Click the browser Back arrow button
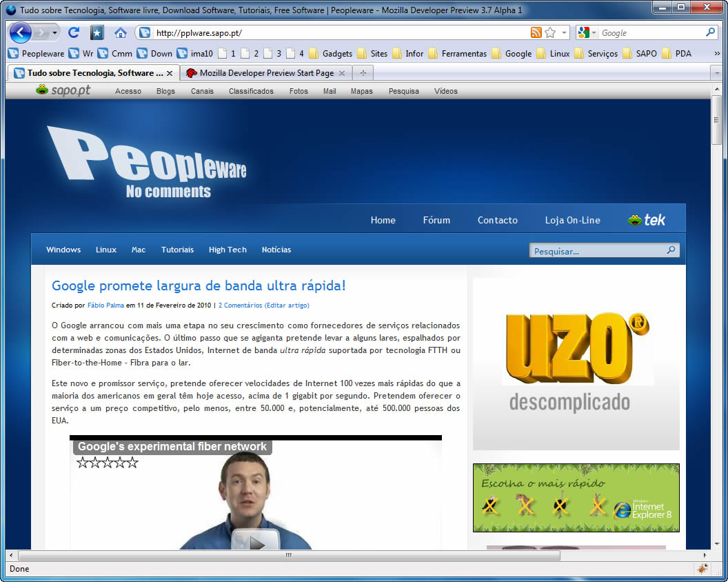This screenshot has width=728, height=582. click(x=20, y=32)
